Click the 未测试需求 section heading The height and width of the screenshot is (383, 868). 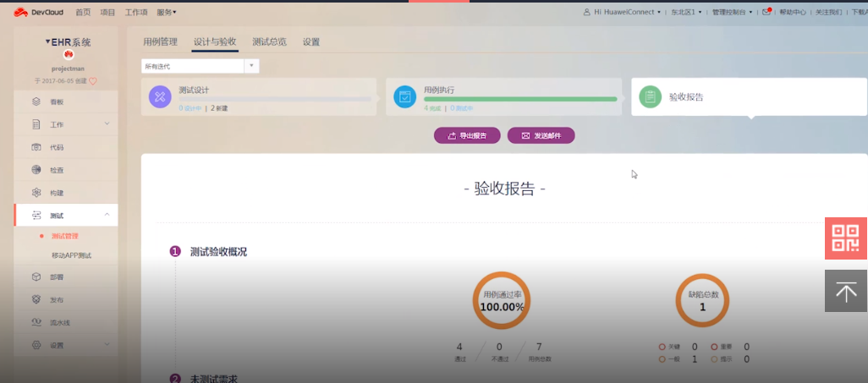pyautogui.click(x=214, y=379)
